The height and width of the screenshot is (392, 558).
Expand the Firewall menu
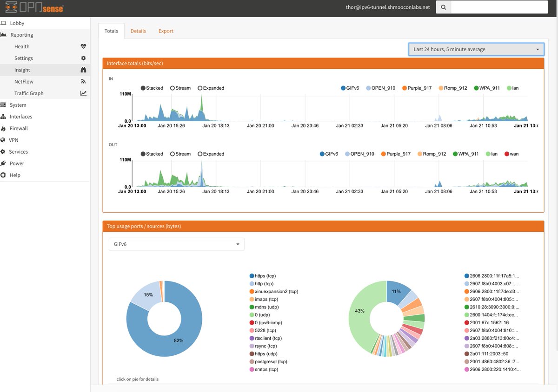[x=45, y=128]
